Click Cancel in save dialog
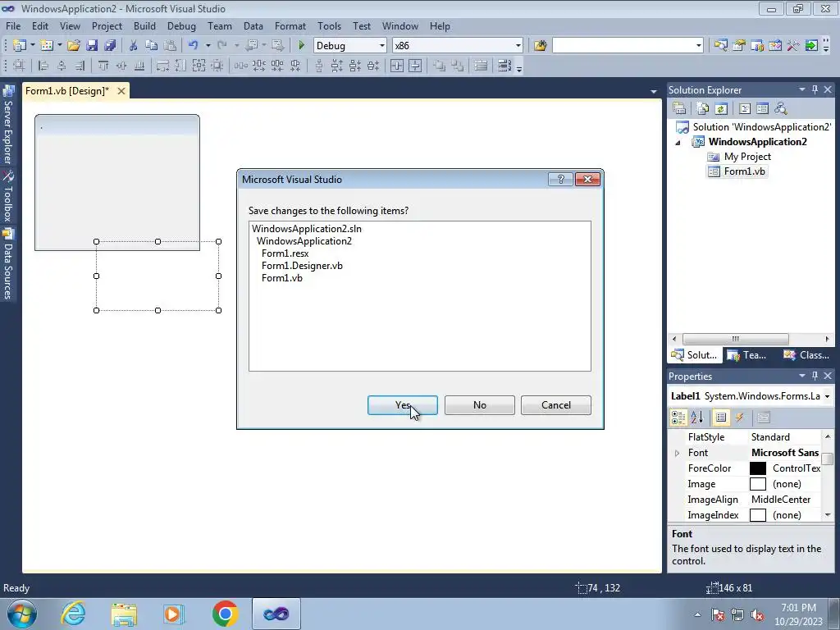This screenshot has height=630, width=840. coord(555,405)
